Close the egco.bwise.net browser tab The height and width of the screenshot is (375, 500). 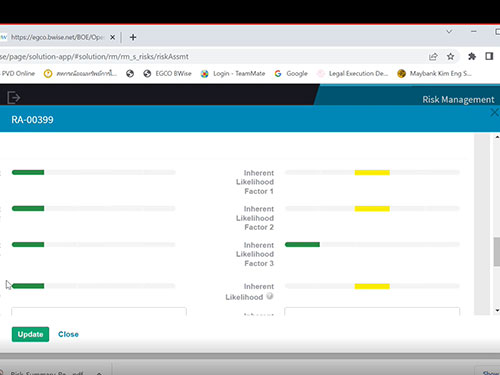pos(113,37)
